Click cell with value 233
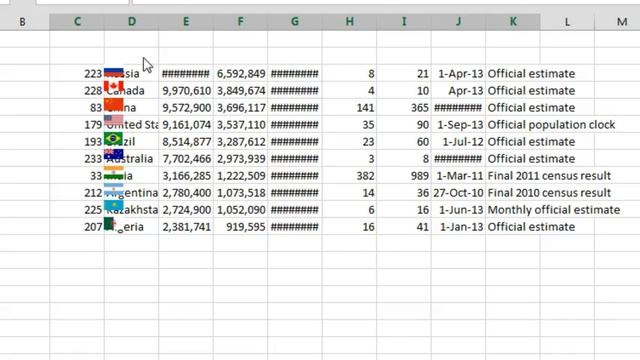Viewport: 640px width, 360px height. [x=77, y=159]
